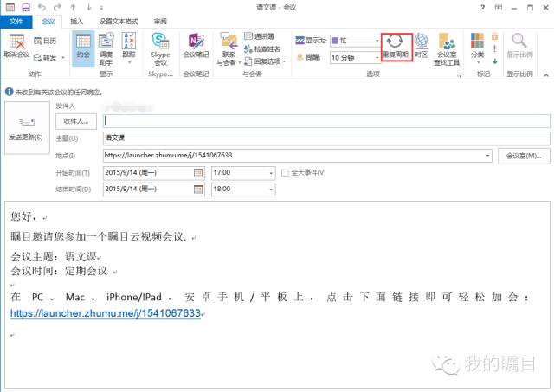
Task: Click the Categorize (分类) icon
Action: point(477,41)
